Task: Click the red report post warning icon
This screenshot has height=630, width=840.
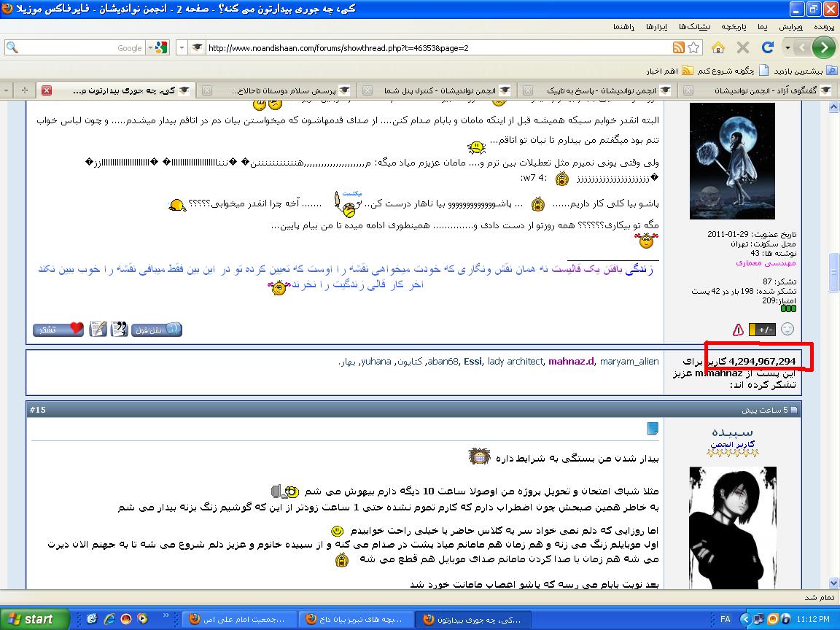Action: click(738, 330)
